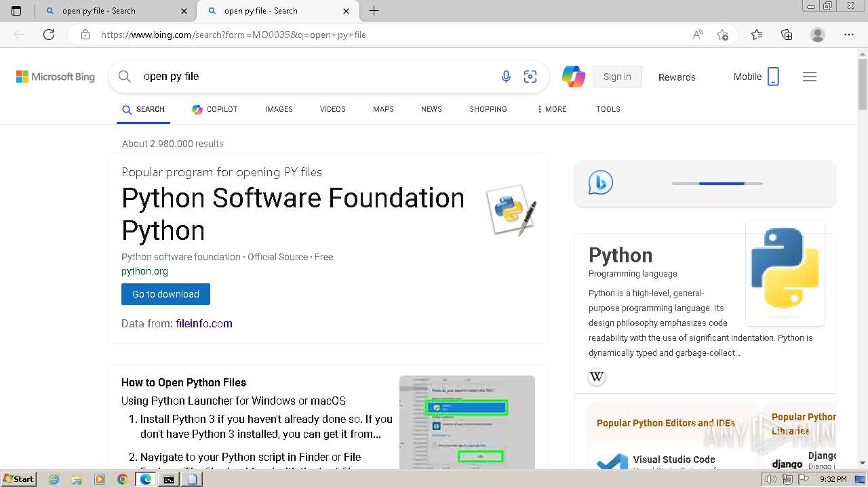
Task: Open Command Prompt taskbar window
Action: tap(169, 479)
